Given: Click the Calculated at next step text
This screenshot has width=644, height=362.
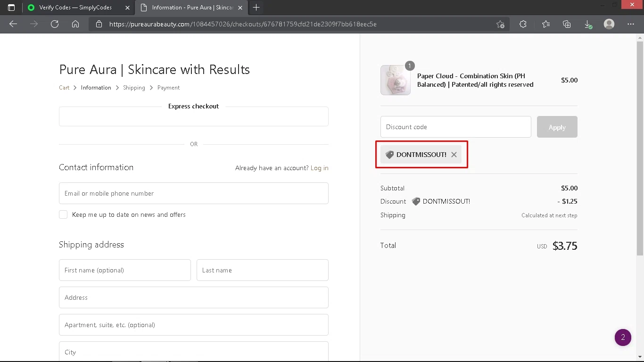Looking at the screenshot, I should tap(549, 215).
